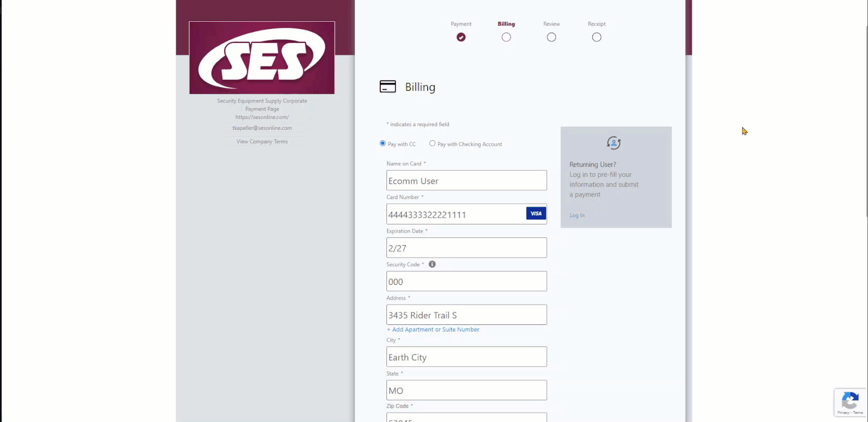Select the Review step circle

click(x=551, y=37)
